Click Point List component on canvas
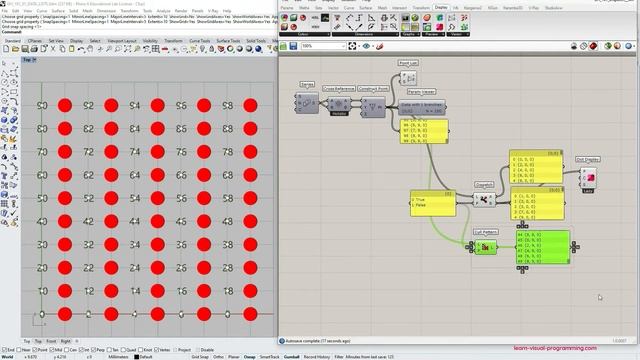The image size is (640, 360). click(408, 78)
